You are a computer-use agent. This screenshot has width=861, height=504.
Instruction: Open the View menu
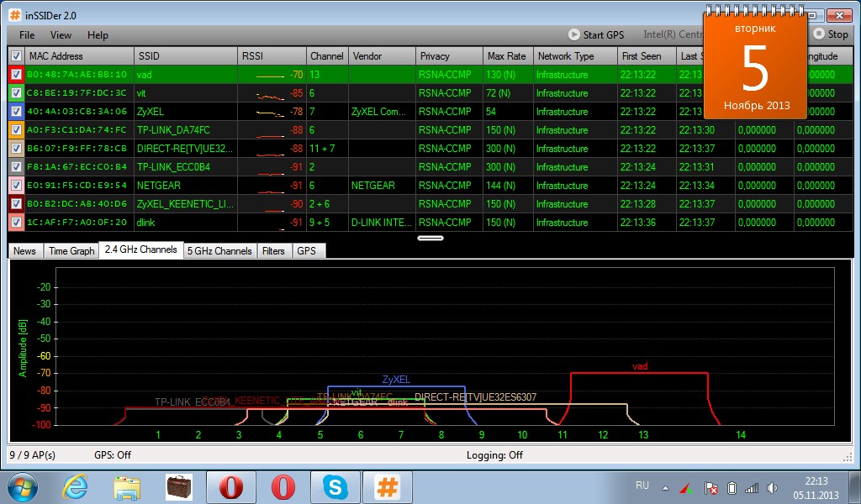(x=61, y=35)
